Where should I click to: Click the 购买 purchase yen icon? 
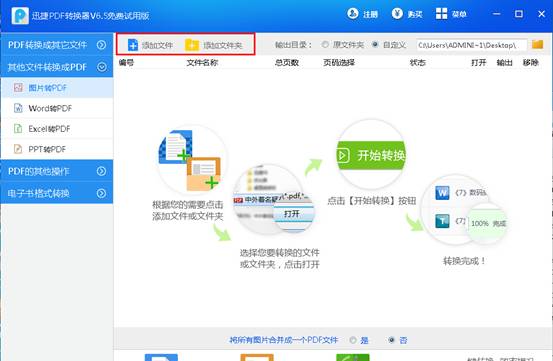397,14
